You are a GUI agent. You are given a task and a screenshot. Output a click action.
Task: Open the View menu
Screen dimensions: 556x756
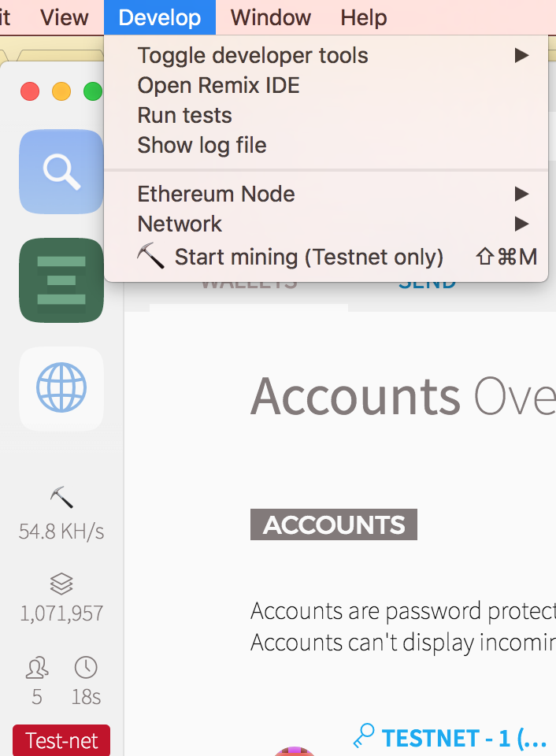[x=65, y=17]
